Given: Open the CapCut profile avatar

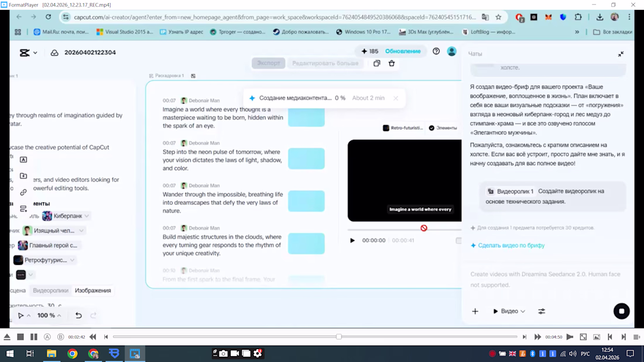Looking at the screenshot, I should (451, 51).
